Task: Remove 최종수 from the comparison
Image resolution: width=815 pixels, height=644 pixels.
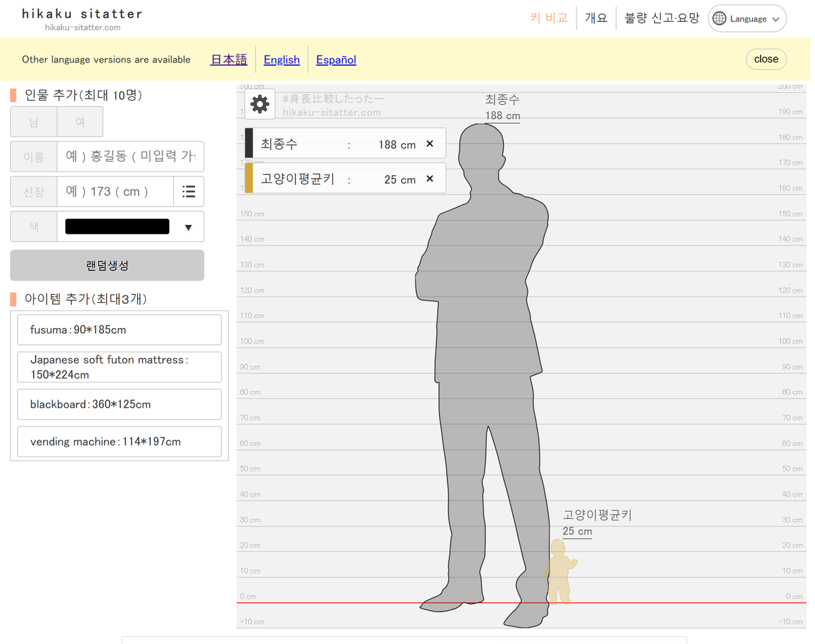Action: point(429,143)
